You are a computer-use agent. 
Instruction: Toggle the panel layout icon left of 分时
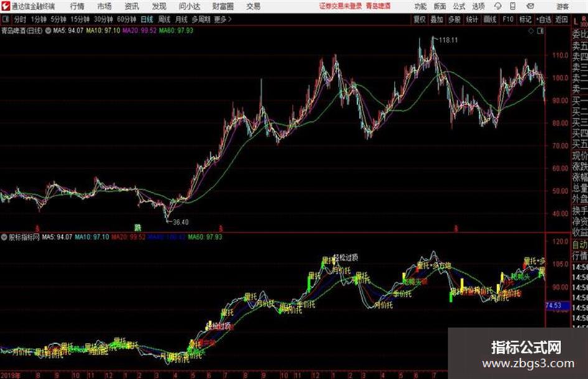tap(6, 19)
